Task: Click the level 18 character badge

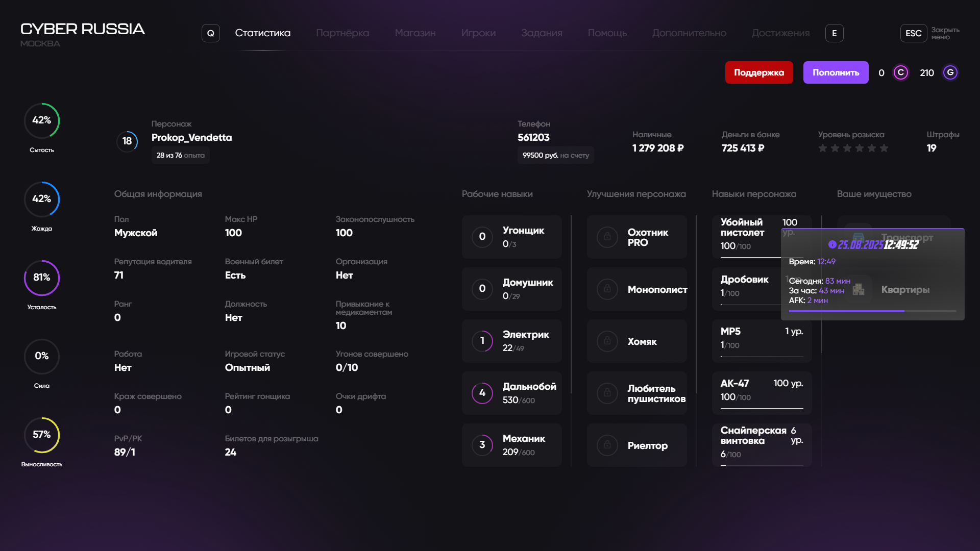Action: (127, 141)
